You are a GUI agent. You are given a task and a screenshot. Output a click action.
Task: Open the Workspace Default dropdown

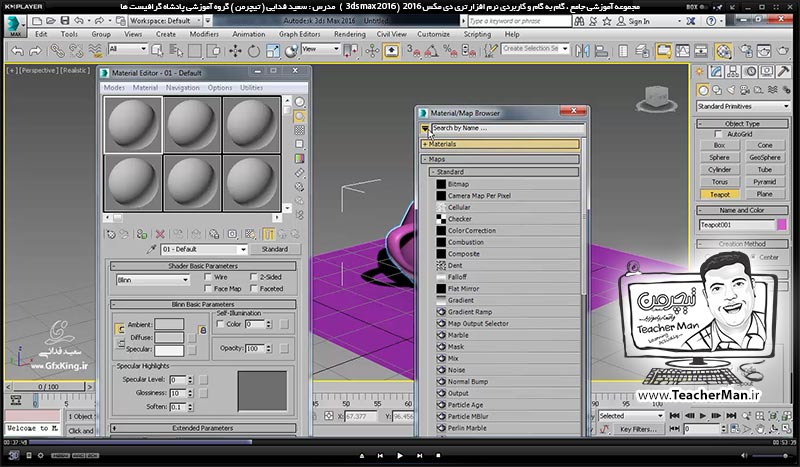pos(165,20)
